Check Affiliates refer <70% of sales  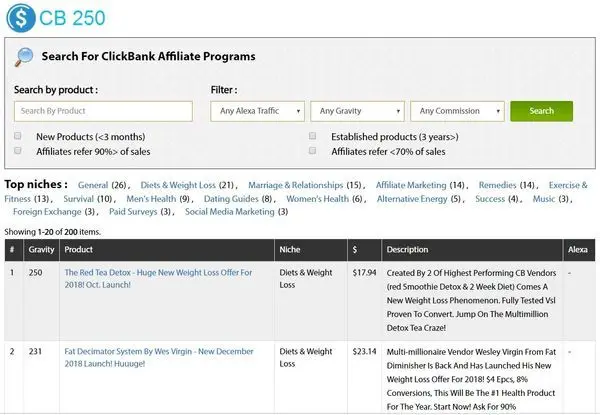[x=313, y=151]
